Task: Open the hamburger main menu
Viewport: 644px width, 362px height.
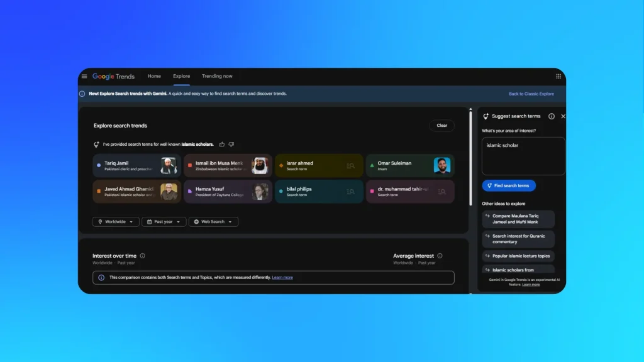Action: 84,76
